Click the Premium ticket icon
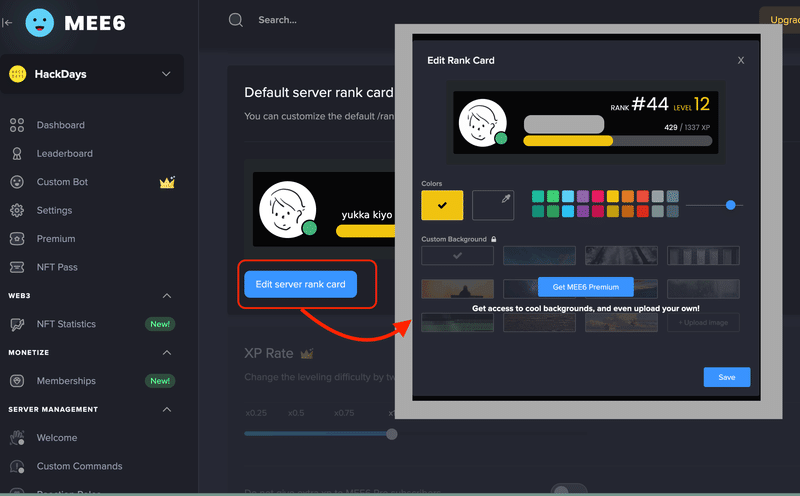Screen dimensions: 800x496 coord(17,239)
